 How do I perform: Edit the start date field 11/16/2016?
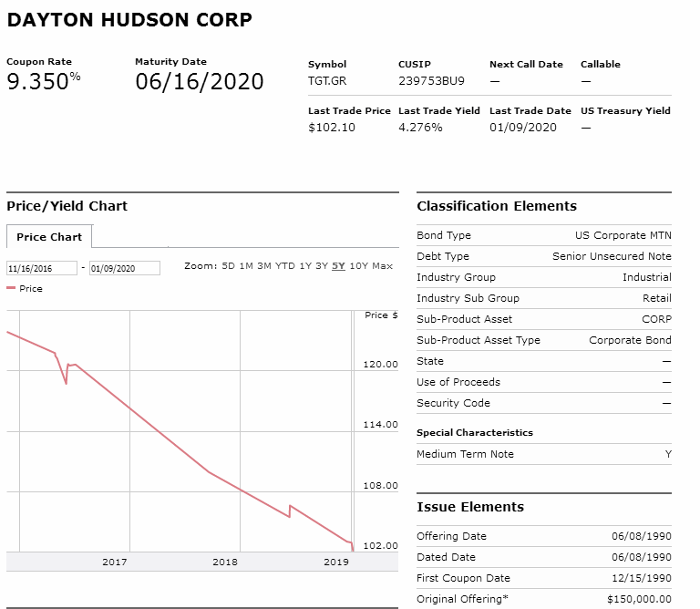click(x=42, y=268)
